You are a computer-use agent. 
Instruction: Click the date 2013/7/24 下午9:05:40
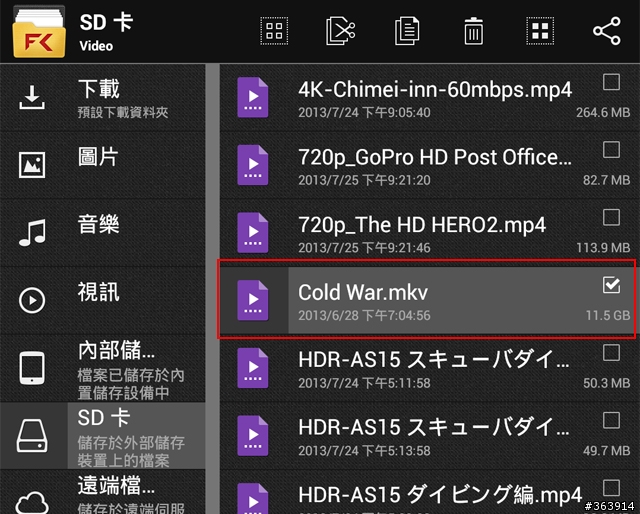pos(364,113)
